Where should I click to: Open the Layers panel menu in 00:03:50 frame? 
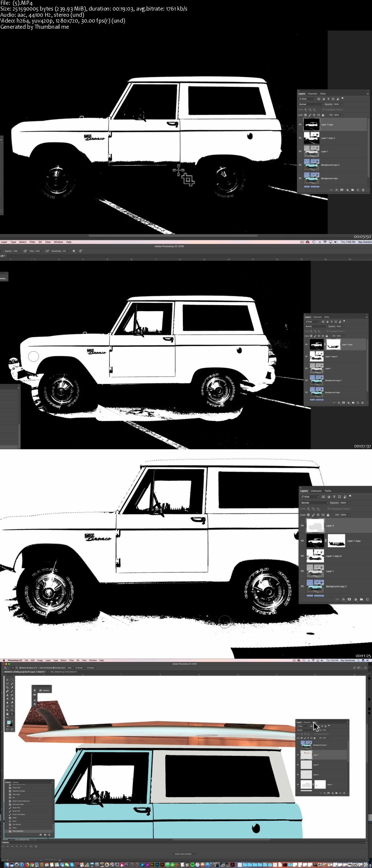click(368, 93)
